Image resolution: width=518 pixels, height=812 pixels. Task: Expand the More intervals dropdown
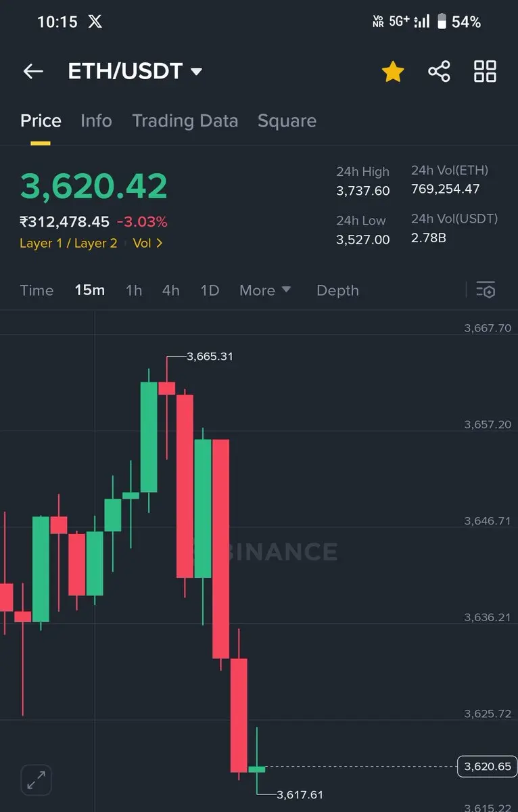265,290
